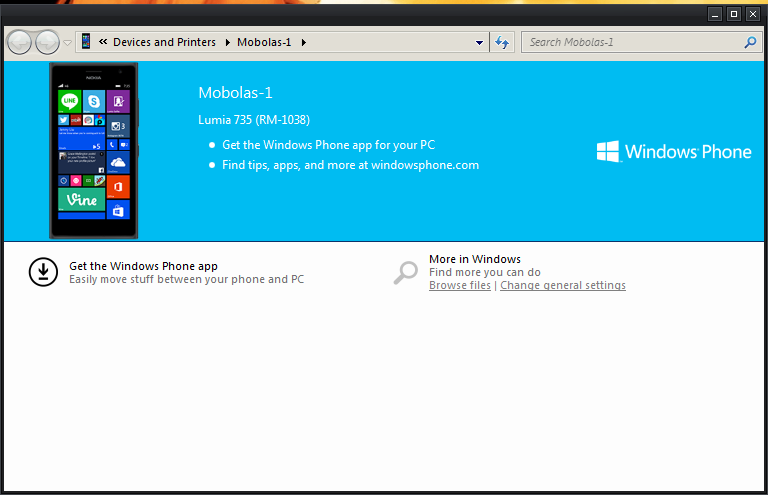Click Easily move stuff between phone and PC
Viewport: 768px width, 495px height.
[x=186, y=279]
